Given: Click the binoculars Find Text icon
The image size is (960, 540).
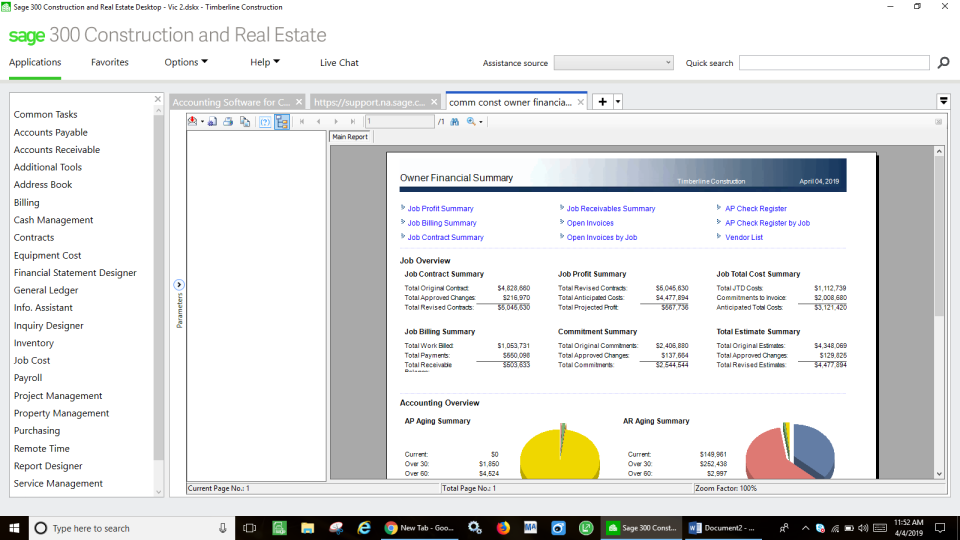Looking at the screenshot, I should 454,121.
